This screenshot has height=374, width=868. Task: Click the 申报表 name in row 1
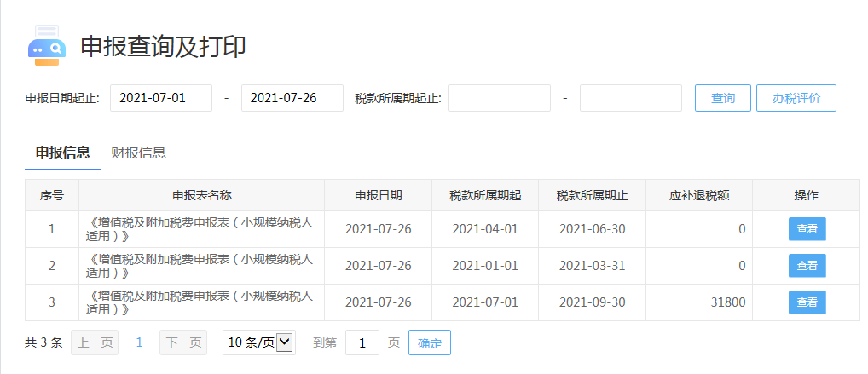tap(199, 229)
